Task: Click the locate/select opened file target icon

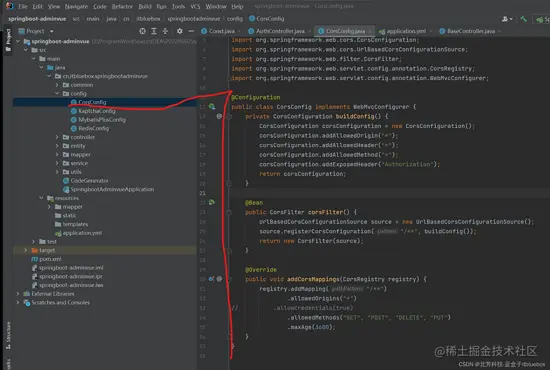Action: [x=142, y=31]
